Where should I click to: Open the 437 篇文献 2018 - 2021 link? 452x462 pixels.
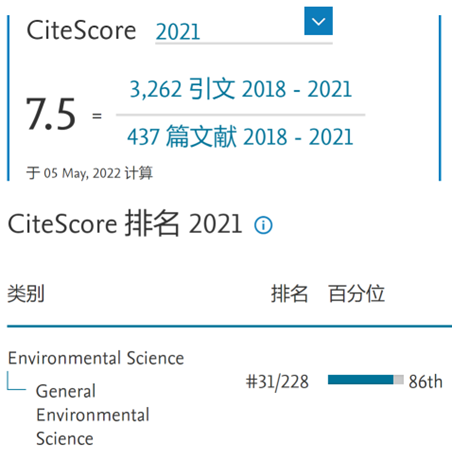click(240, 136)
